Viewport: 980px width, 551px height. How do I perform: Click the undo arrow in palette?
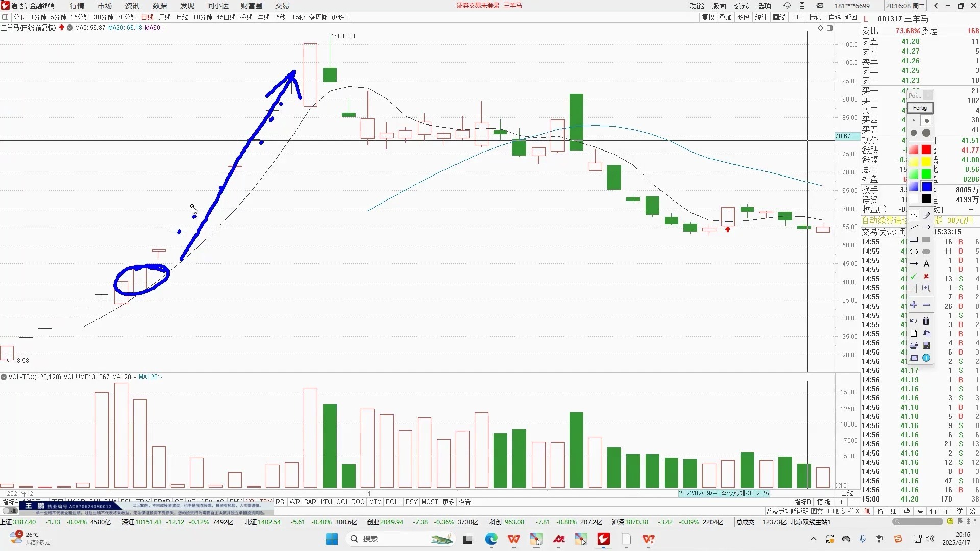(914, 321)
